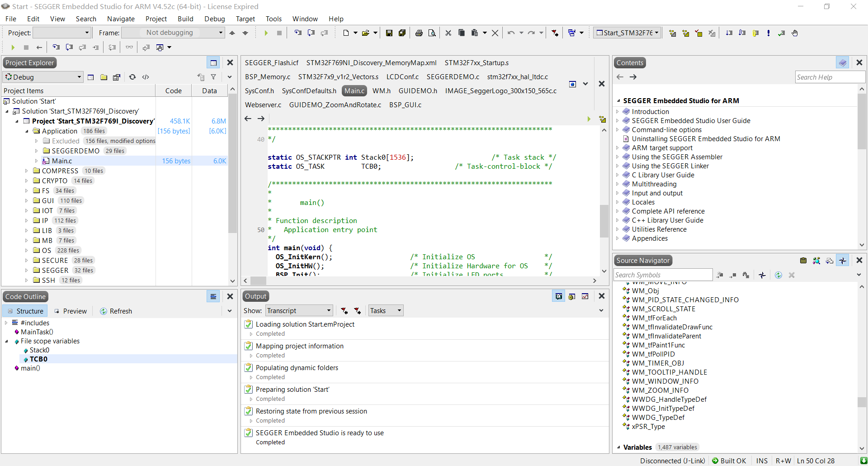The width and height of the screenshot is (868, 466).
Task: Click the Delete X icon in toolbar
Action: 495,33
